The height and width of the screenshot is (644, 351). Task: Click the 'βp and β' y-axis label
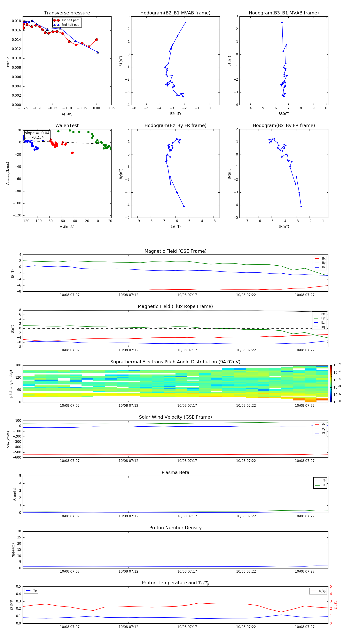[x=14, y=494]
